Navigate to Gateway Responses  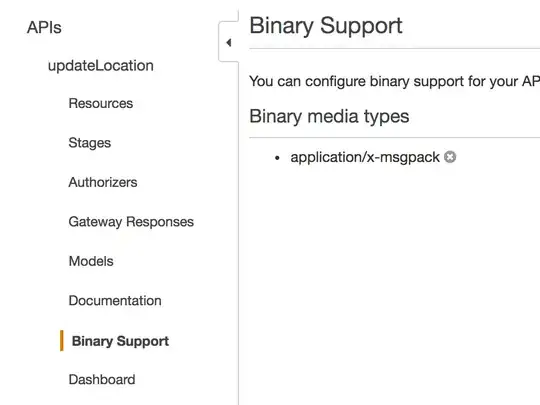coord(131,222)
